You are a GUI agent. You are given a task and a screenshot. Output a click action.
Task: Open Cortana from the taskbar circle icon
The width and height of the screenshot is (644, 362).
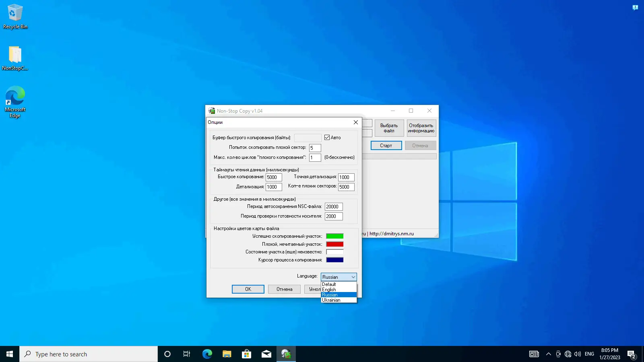click(x=167, y=354)
